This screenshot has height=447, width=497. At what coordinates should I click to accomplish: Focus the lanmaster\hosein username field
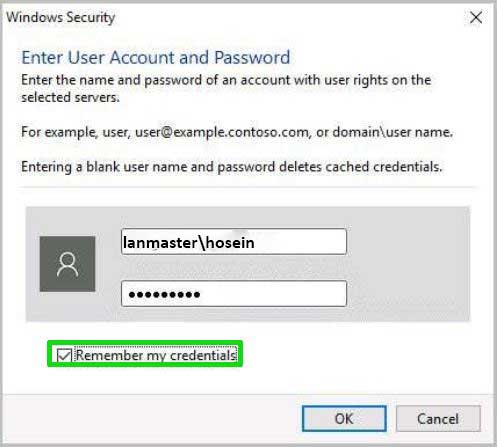pos(234,242)
